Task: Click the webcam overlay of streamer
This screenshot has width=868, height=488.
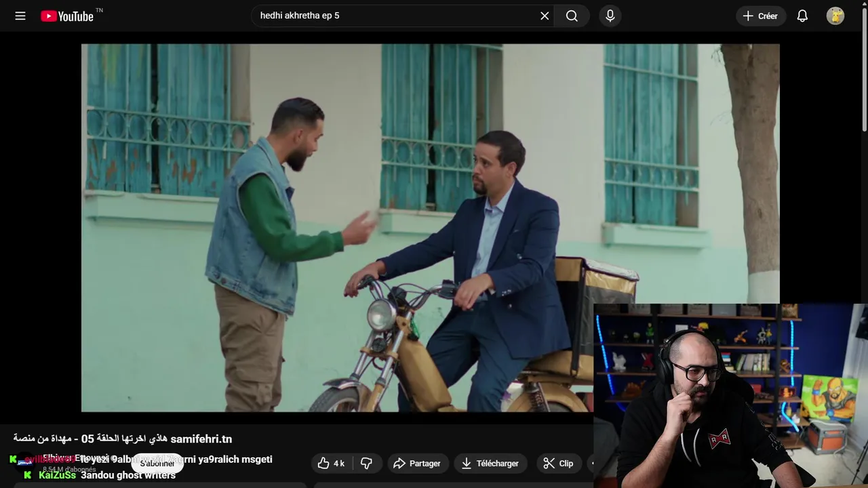Action: point(730,396)
